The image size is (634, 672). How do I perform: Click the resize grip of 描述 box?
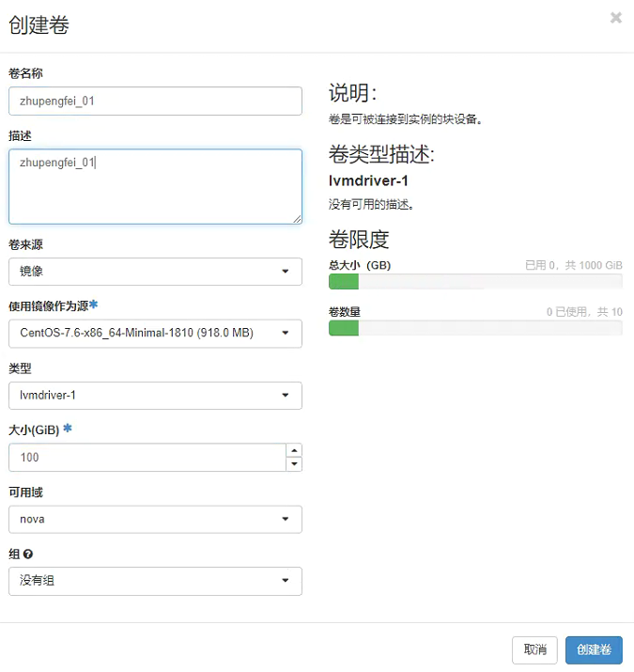tap(297, 219)
